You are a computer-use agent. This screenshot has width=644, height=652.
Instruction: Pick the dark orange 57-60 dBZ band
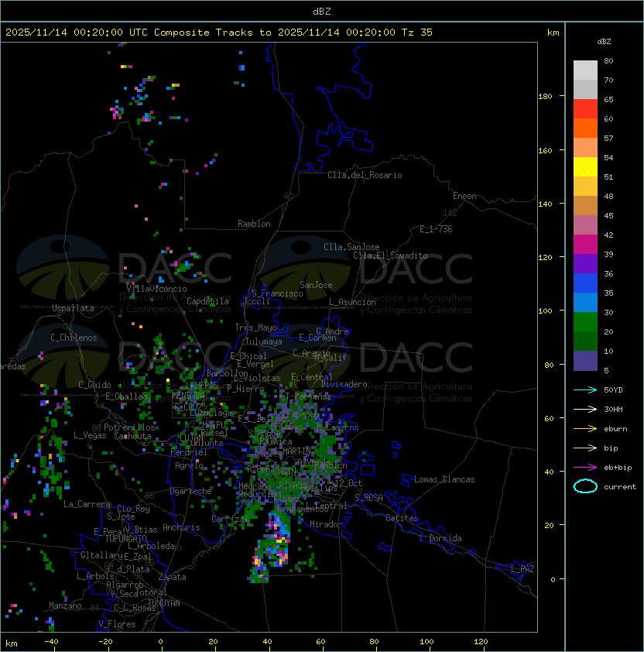click(x=585, y=128)
